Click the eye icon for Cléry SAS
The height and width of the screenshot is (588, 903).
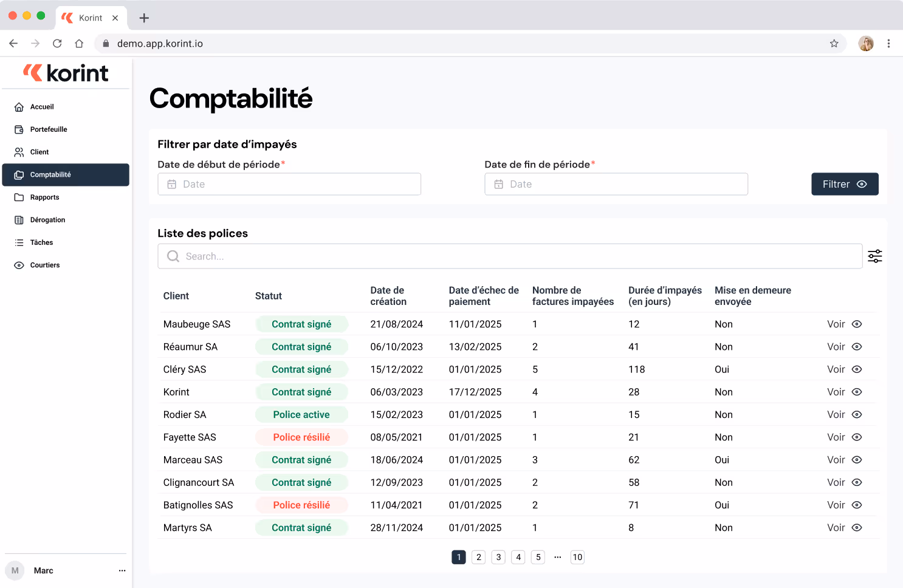click(x=857, y=369)
